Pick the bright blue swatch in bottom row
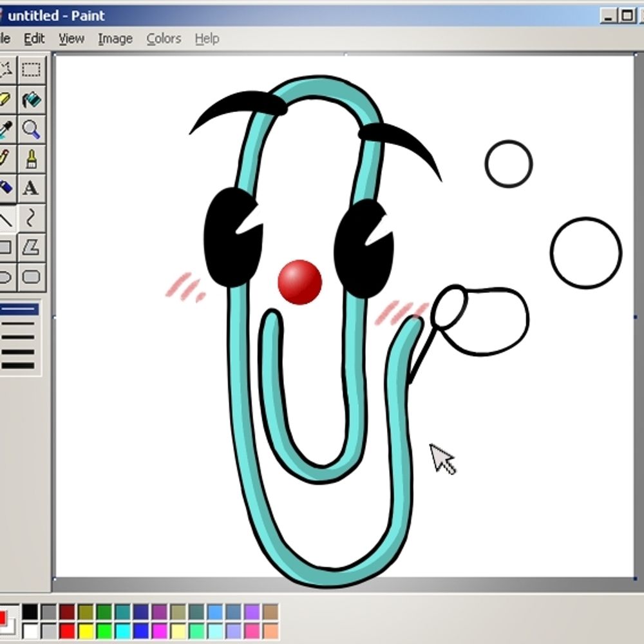The height and width of the screenshot is (644, 644). click(141, 631)
